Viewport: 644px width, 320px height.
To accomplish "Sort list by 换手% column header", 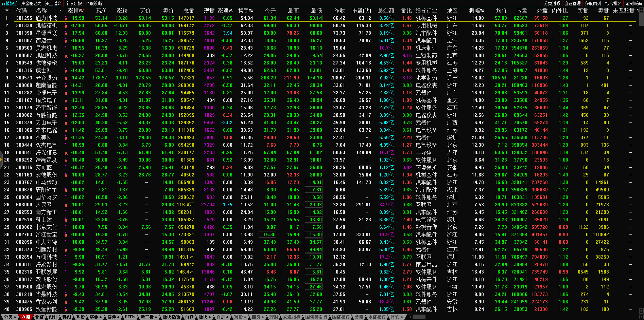I will point(245,11).
